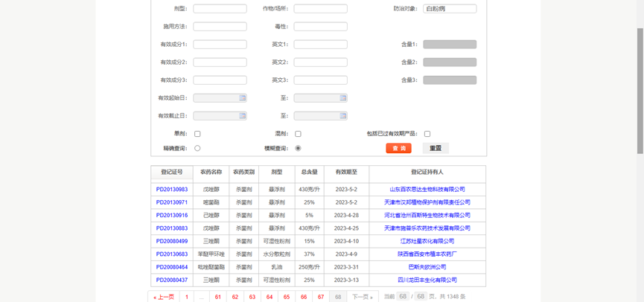Focus the 有效成分3 input field

(220, 80)
